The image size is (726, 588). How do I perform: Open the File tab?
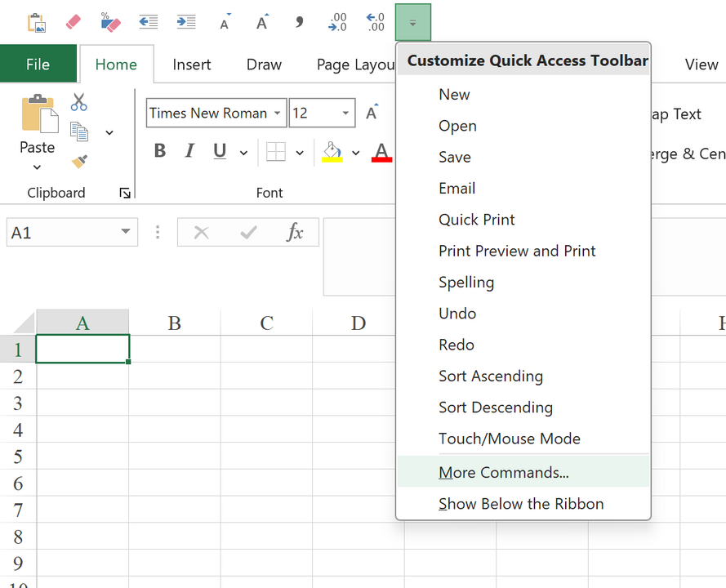[38, 65]
